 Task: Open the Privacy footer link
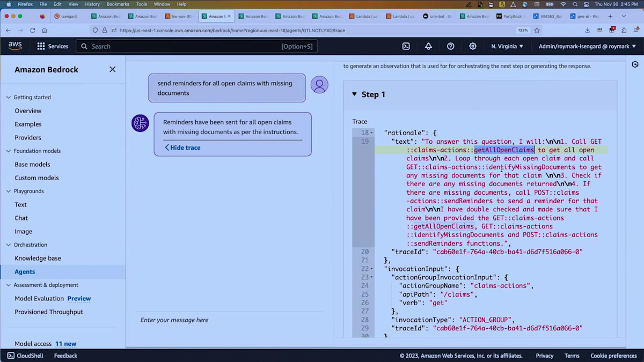[x=544, y=356]
